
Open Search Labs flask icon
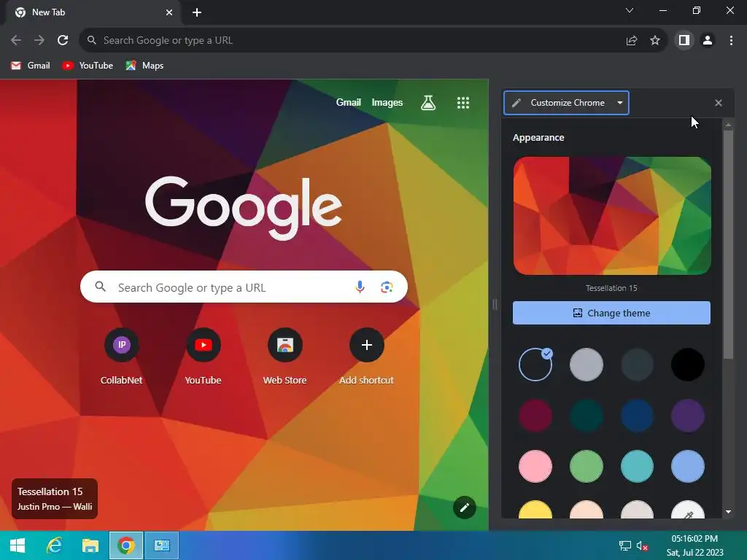427,102
